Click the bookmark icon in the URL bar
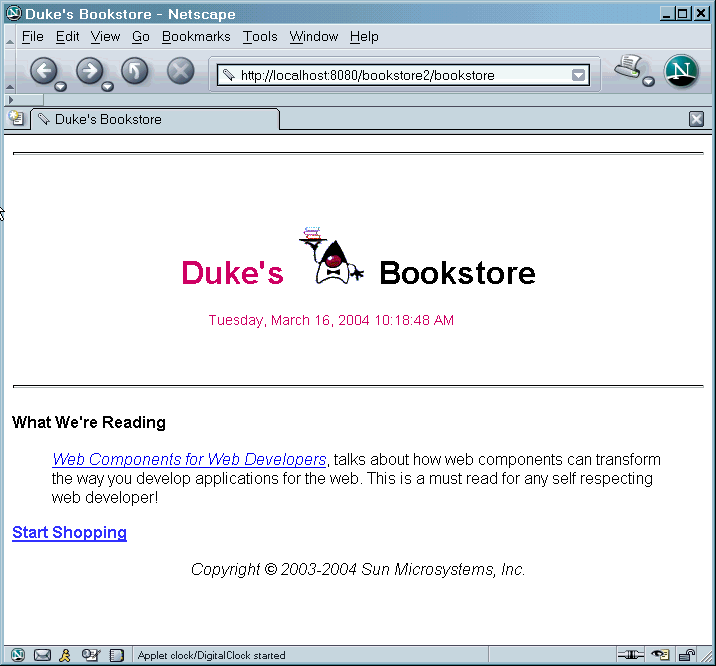 (x=228, y=75)
